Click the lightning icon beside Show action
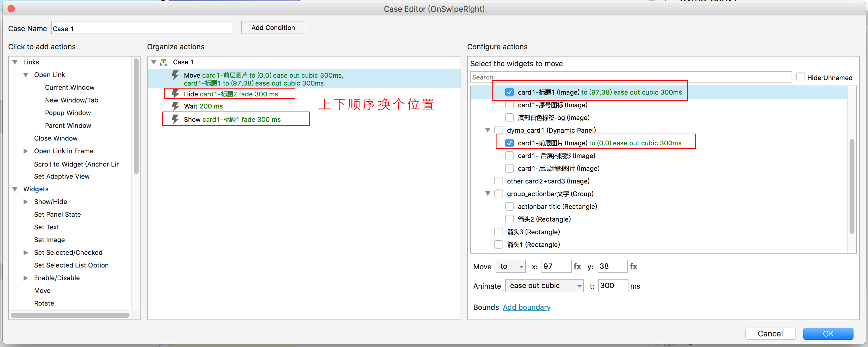The image size is (868, 347). 175,119
